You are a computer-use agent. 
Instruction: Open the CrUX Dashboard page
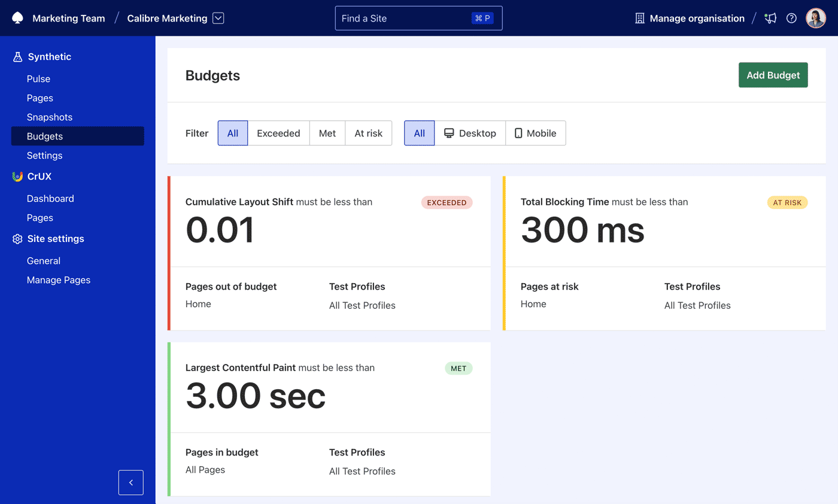(50, 198)
